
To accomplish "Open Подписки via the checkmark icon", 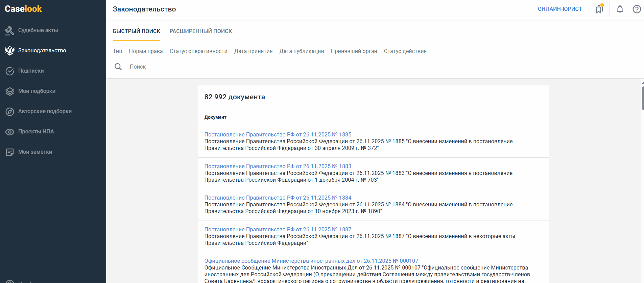I will click(10, 71).
